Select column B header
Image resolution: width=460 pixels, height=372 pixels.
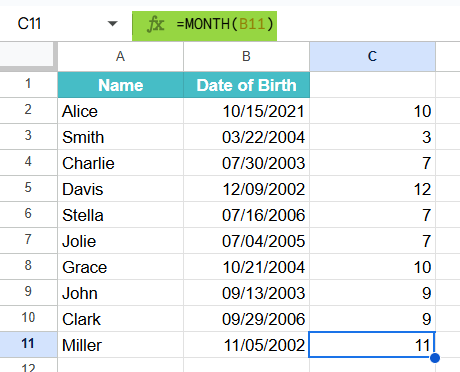246,56
